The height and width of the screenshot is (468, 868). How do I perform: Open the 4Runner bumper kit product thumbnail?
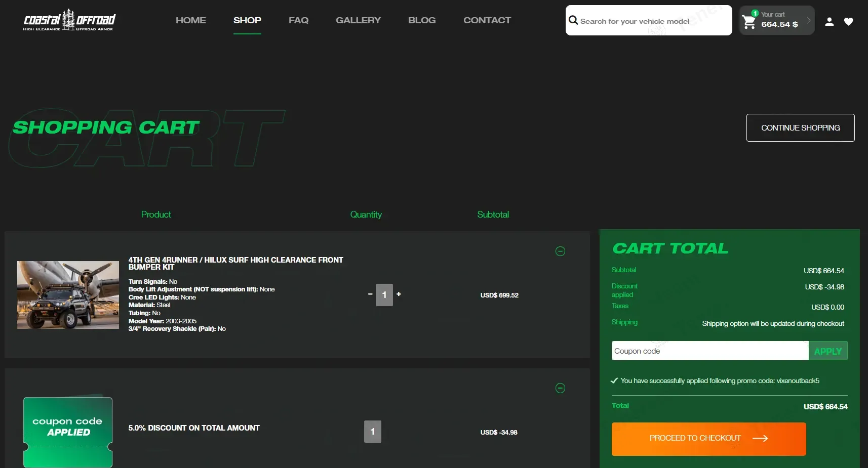click(x=68, y=295)
